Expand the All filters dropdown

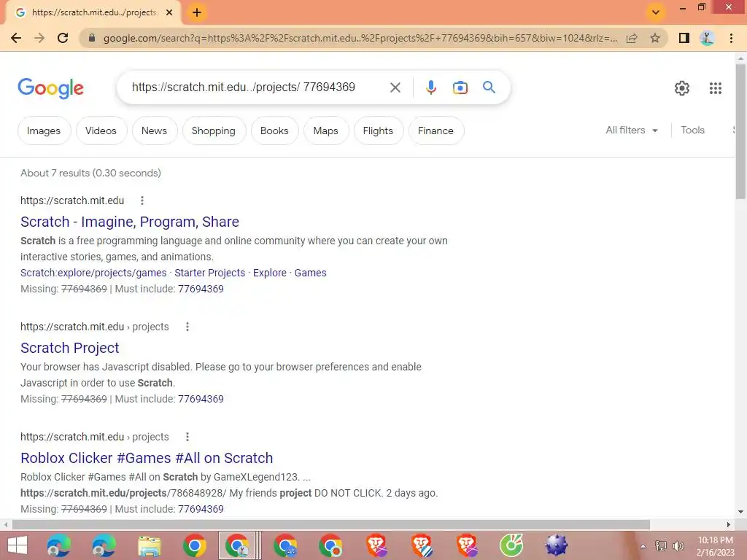[632, 130]
